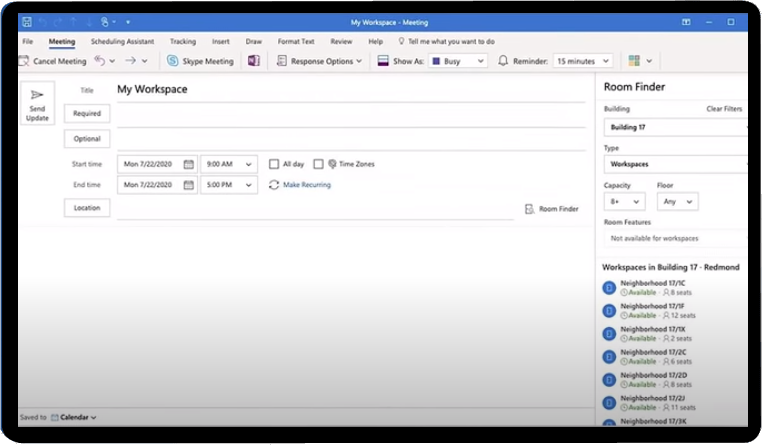Viewport: 762px width, 445px height.
Task: Click Skype Meeting button
Action: 200,61
